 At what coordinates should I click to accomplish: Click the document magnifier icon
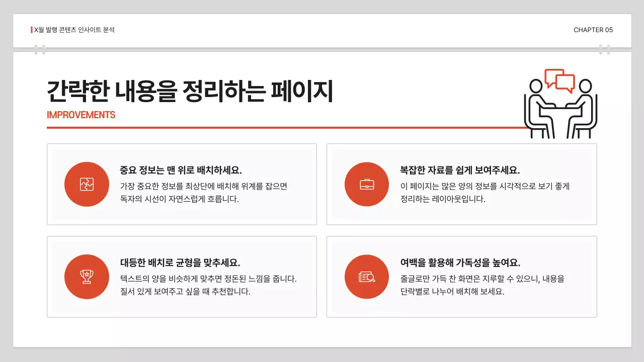coord(366,277)
